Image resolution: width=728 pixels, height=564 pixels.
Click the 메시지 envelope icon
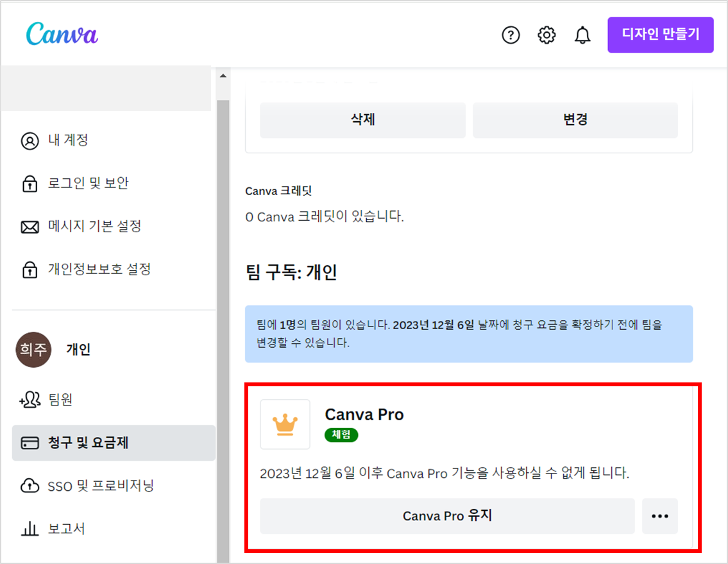(x=30, y=227)
